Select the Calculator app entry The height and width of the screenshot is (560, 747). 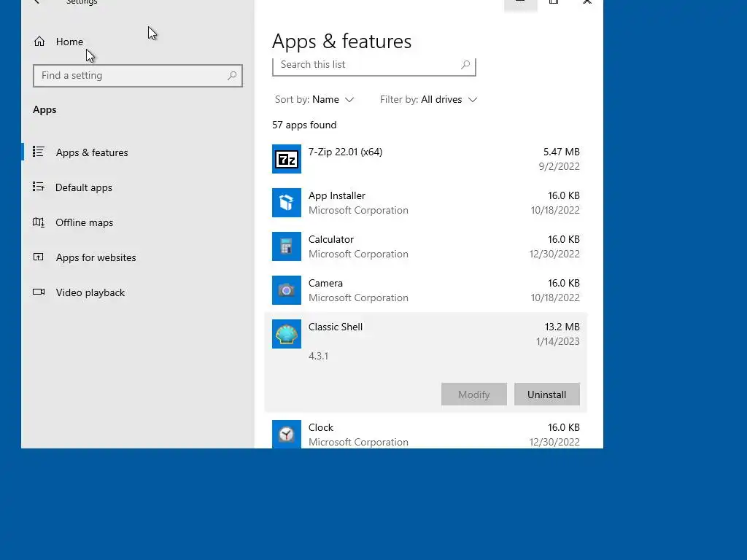pyautogui.click(x=426, y=246)
